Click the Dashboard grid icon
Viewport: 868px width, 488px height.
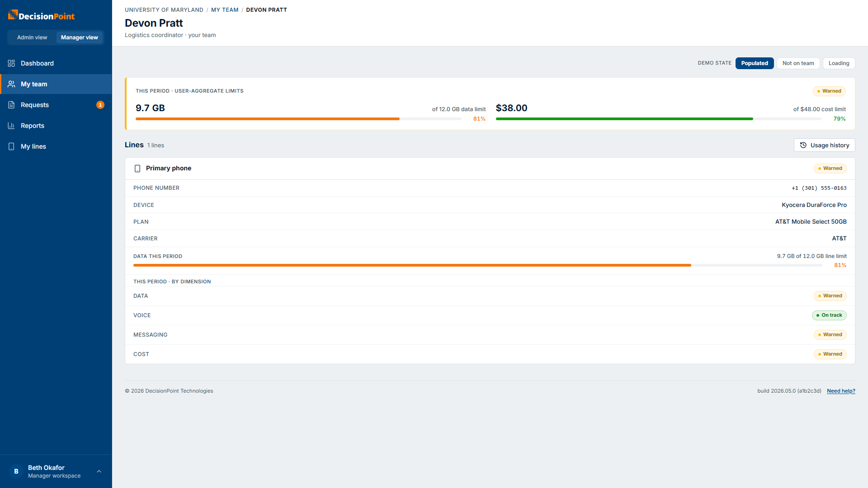[x=11, y=63]
